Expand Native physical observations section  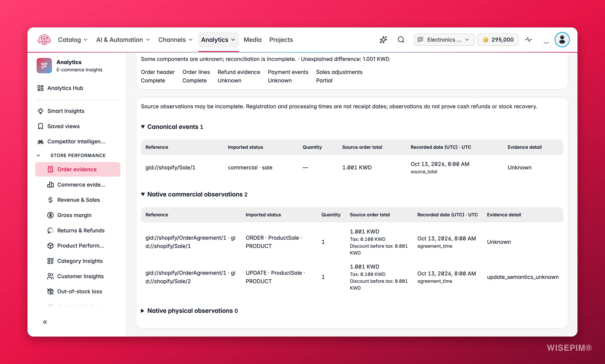tap(190, 311)
